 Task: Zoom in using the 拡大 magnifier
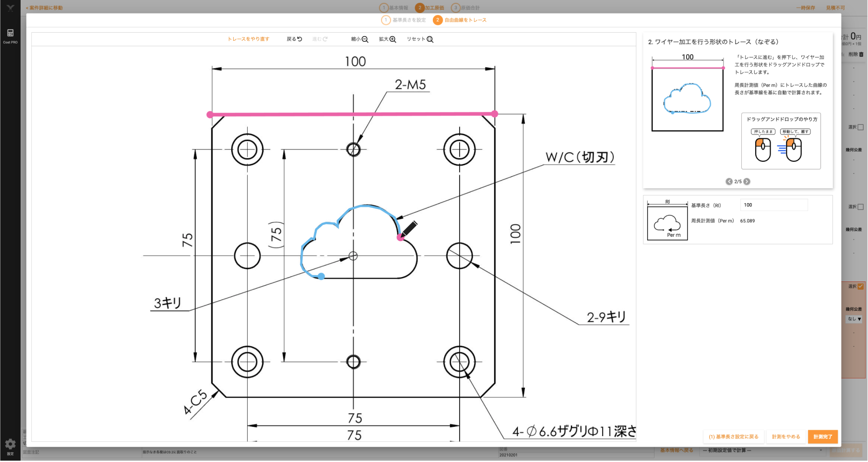(x=392, y=39)
